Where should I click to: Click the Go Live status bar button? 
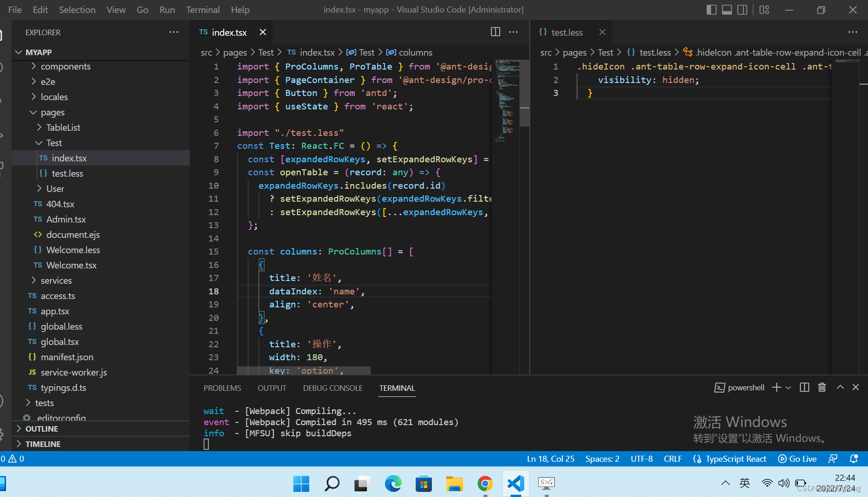coord(797,459)
